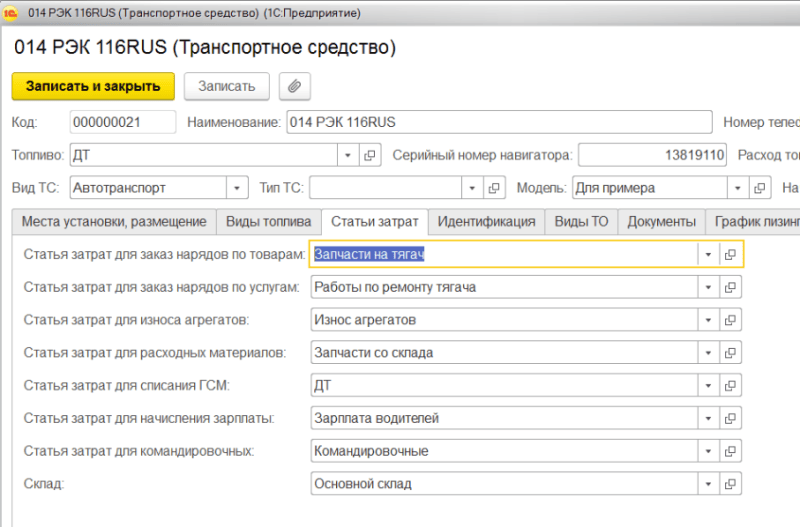Click the paperclip attachments icon
The width and height of the screenshot is (800, 527).
click(x=294, y=86)
